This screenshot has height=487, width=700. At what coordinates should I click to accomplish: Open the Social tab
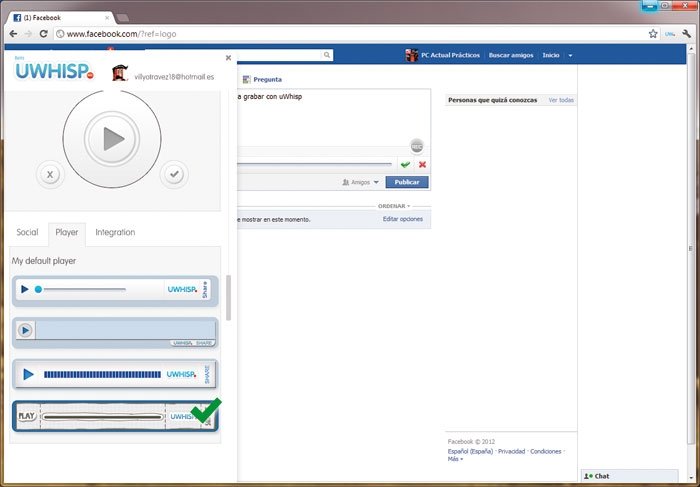tap(27, 232)
